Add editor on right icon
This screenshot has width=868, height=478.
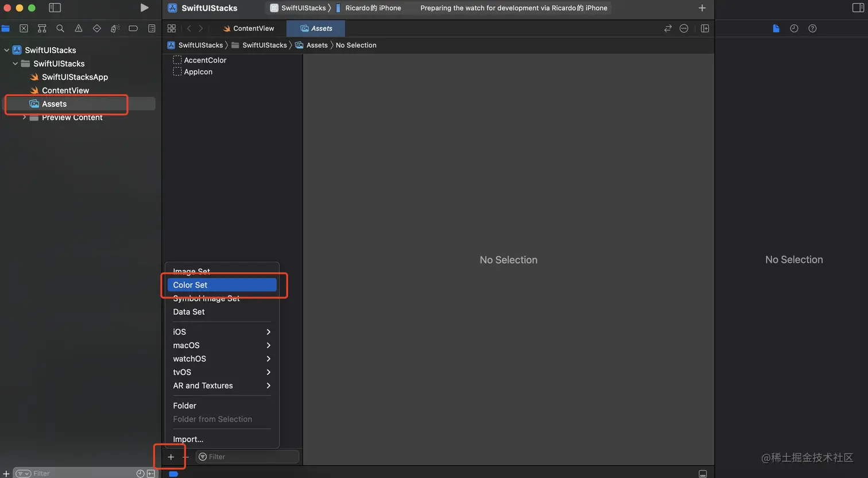tap(705, 28)
